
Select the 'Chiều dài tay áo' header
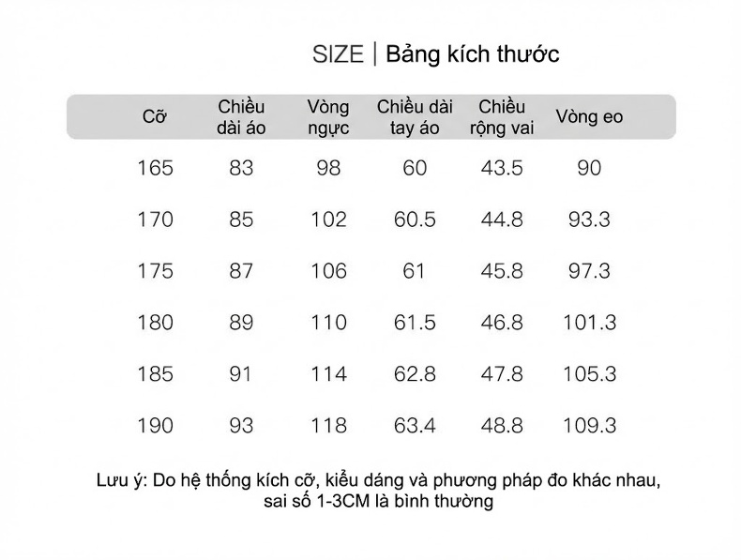(415, 117)
